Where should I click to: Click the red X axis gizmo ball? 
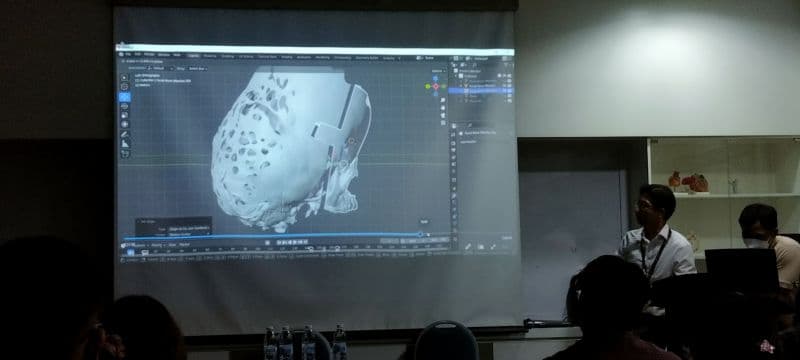pos(436,87)
